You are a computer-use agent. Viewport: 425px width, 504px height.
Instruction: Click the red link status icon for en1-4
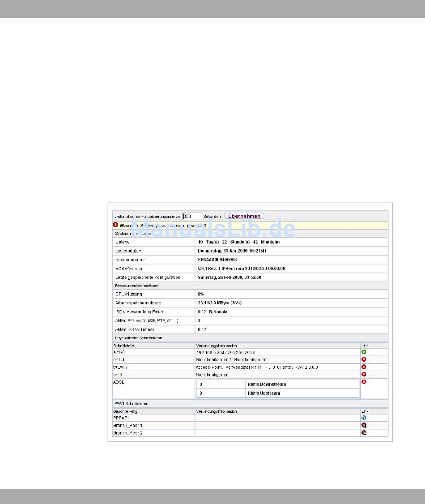coord(364,360)
